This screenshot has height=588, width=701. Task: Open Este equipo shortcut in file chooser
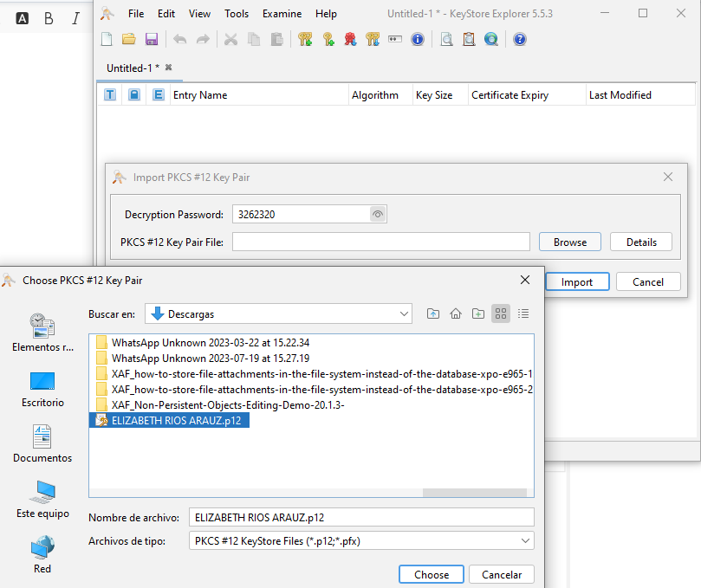coord(42,499)
